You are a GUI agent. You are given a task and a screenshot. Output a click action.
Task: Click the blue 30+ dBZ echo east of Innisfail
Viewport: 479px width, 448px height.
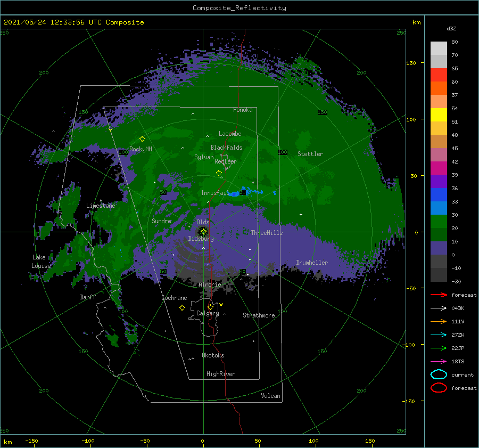click(x=246, y=191)
